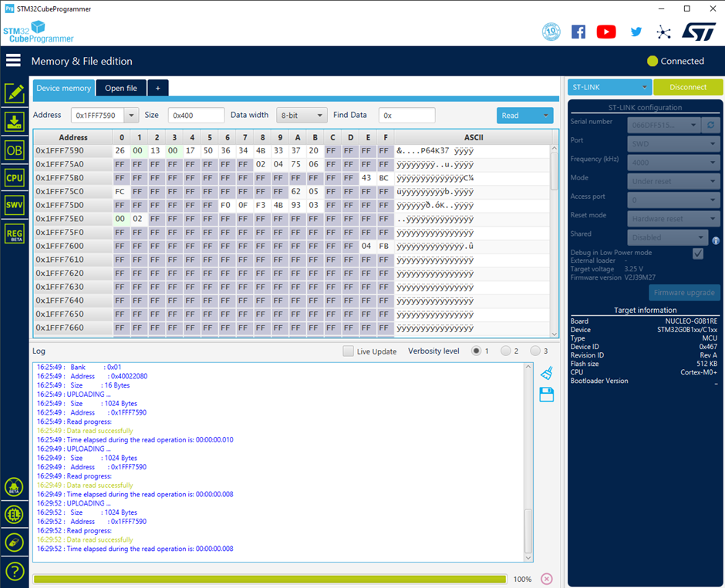Open the Access port dropdown

[673, 200]
